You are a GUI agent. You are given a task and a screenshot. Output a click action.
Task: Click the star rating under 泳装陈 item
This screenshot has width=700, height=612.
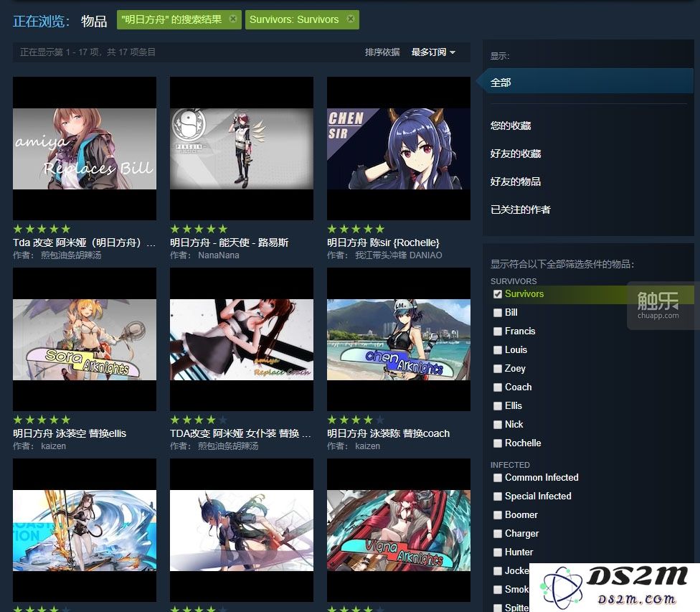point(356,420)
